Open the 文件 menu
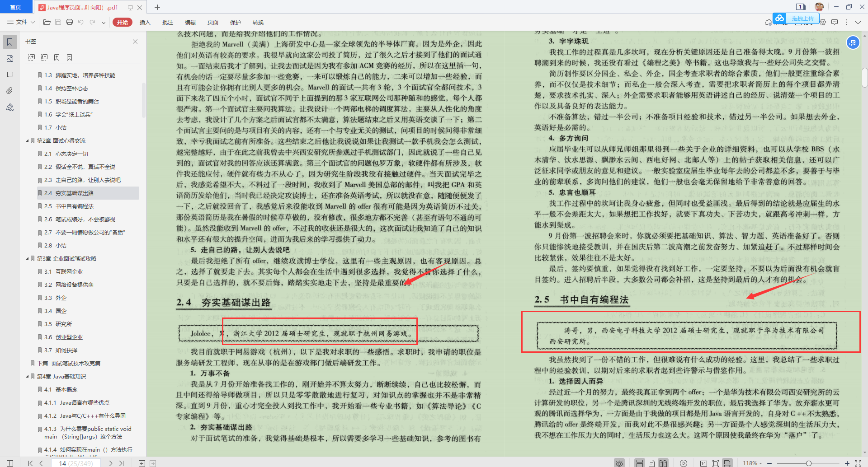The height and width of the screenshot is (467, 868). [x=22, y=22]
